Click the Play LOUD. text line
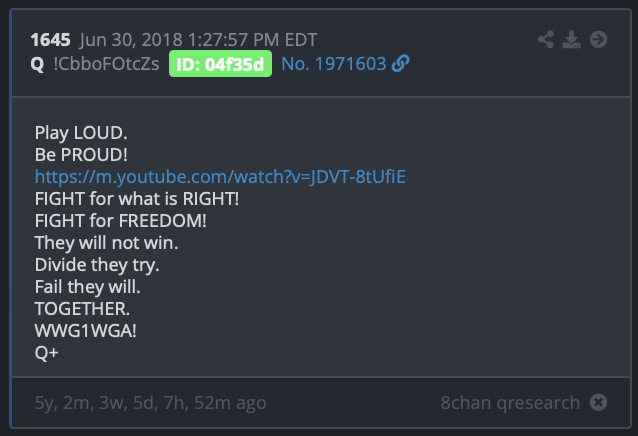Viewport: 638px width, 436px height. [x=81, y=133]
